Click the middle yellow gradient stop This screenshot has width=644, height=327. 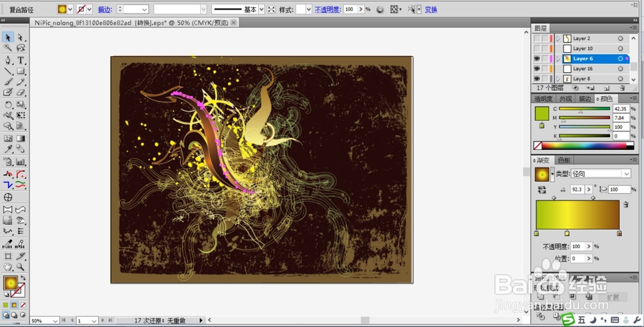[567, 234]
